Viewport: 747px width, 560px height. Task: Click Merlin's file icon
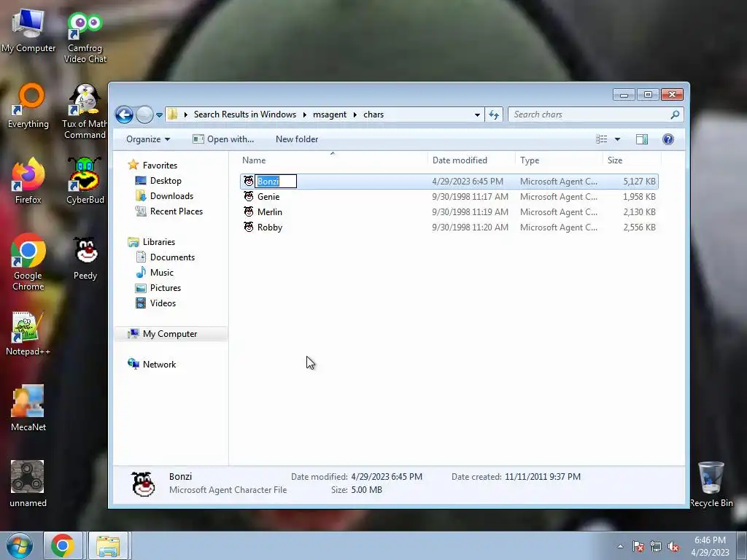pos(249,211)
